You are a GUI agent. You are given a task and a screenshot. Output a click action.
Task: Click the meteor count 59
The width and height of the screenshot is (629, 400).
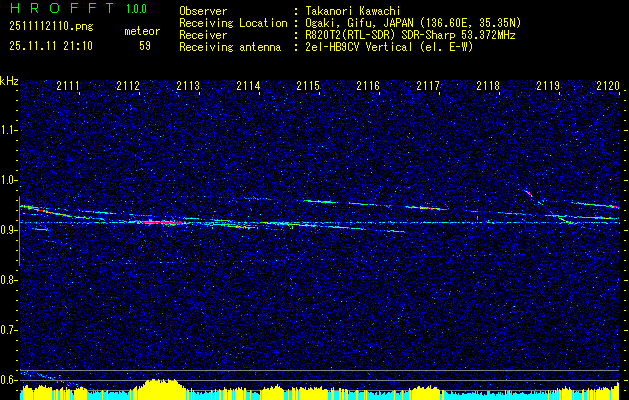tap(145, 46)
